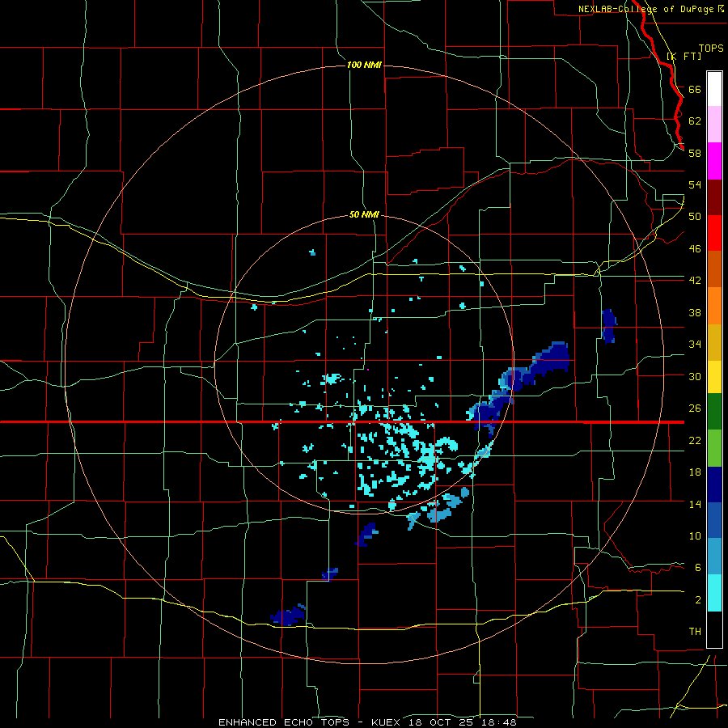Click the '[K FT]' units label
This screenshot has width=728, height=728.
684,56
